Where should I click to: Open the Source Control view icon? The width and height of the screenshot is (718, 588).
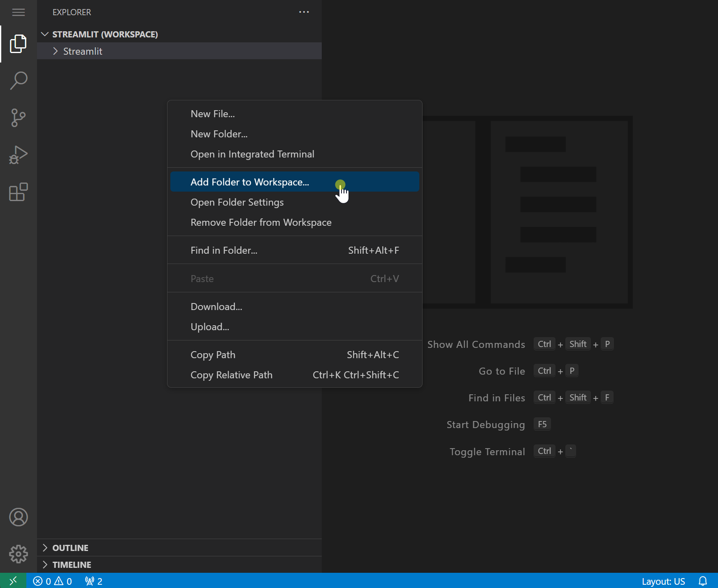(x=19, y=118)
